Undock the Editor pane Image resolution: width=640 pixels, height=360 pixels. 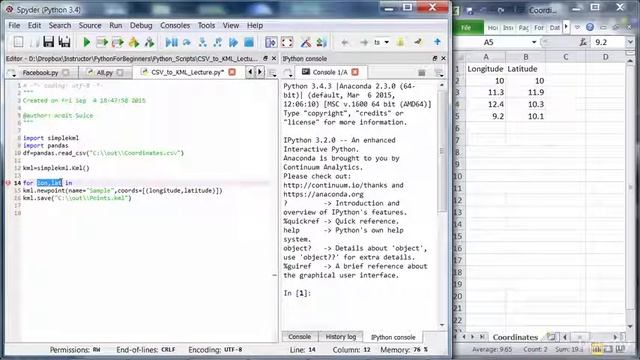point(266,58)
